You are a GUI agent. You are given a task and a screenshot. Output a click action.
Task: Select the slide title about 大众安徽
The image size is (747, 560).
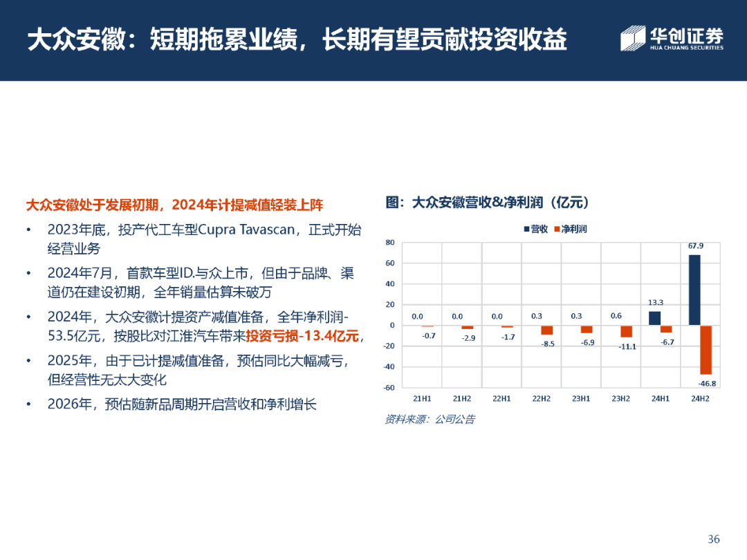(x=297, y=40)
